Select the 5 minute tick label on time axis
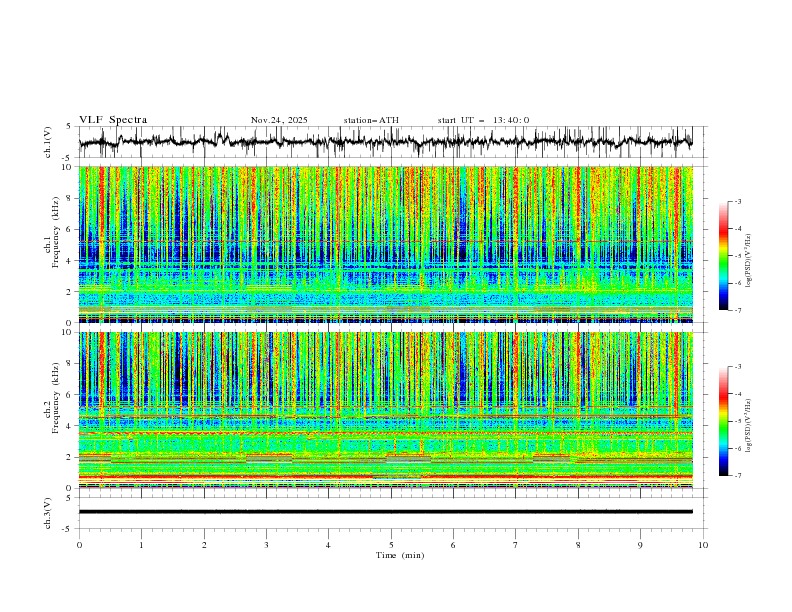 click(391, 544)
